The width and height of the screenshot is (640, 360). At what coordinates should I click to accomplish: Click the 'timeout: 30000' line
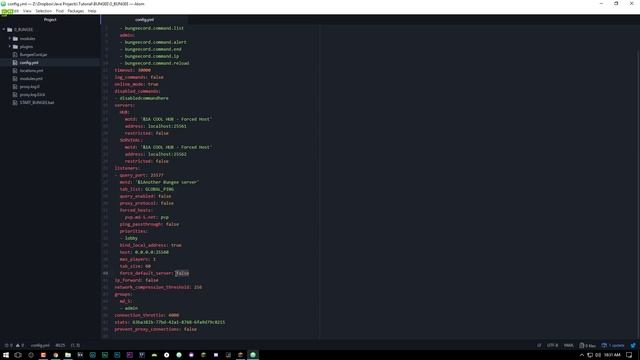coord(133,70)
